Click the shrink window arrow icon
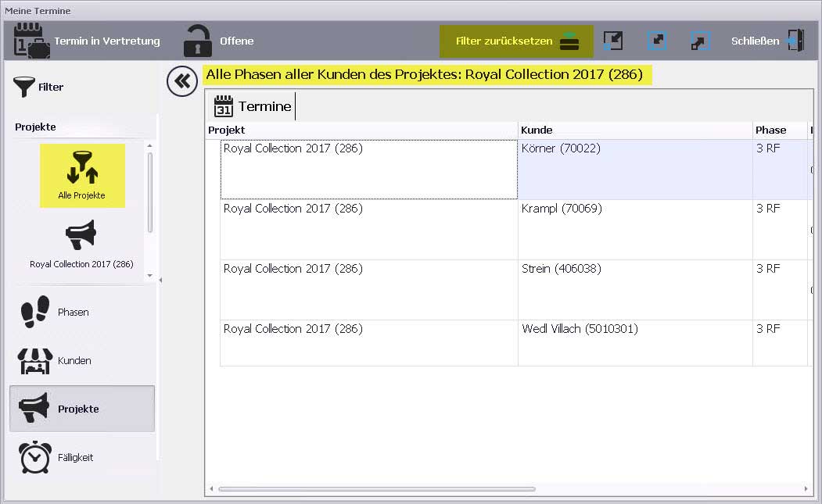The height and width of the screenshot is (504, 822). coord(613,41)
